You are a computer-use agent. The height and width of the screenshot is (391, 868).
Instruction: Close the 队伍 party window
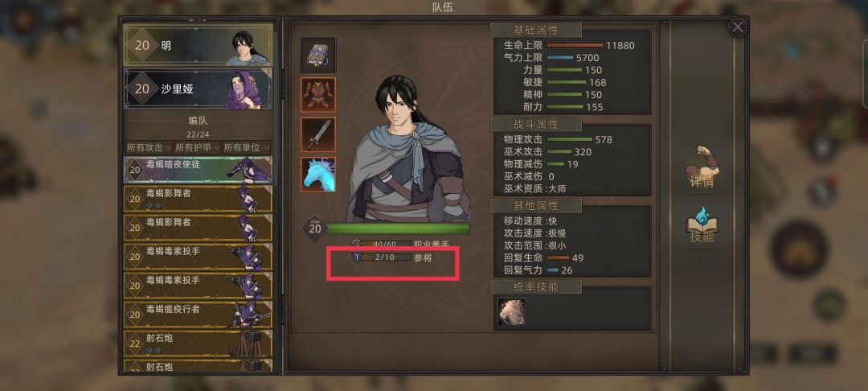[737, 27]
